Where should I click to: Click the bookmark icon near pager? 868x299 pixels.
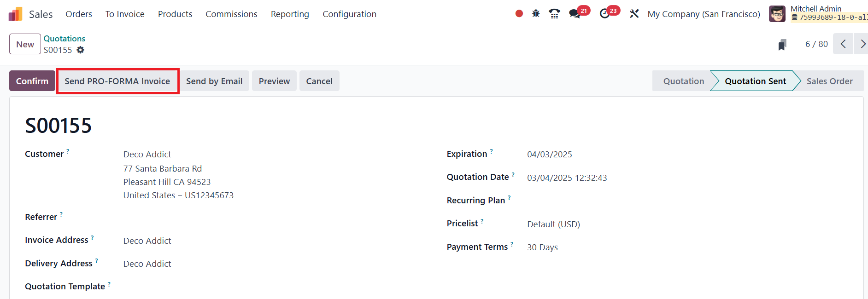[782, 45]
